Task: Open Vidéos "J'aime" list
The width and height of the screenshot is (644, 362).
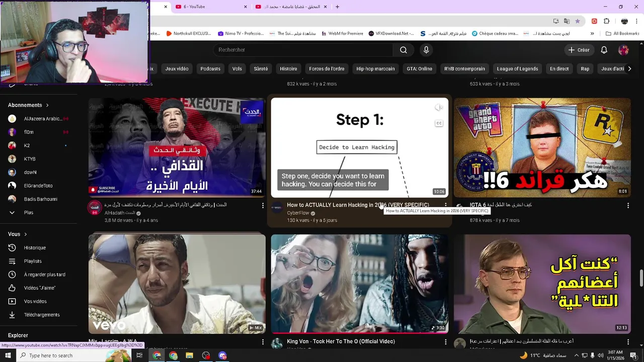Action: coord(39,288)
